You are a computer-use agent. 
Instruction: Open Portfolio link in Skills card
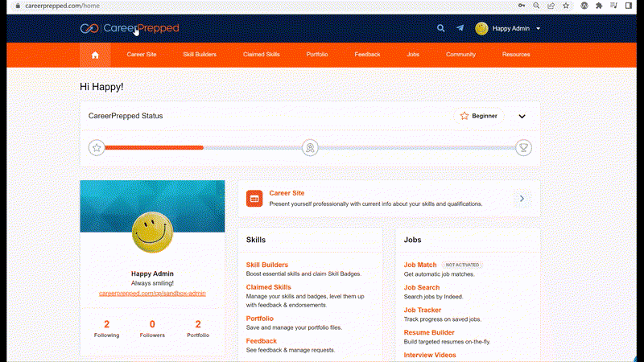(259, 319)
